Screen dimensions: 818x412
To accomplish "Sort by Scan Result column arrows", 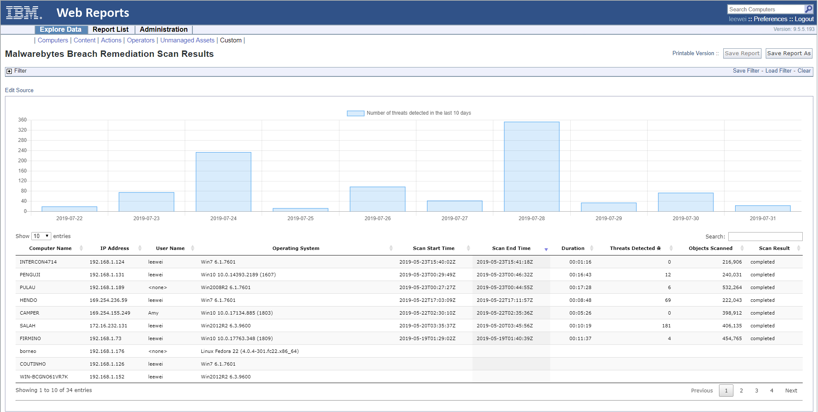I will (x=799, y=248).
